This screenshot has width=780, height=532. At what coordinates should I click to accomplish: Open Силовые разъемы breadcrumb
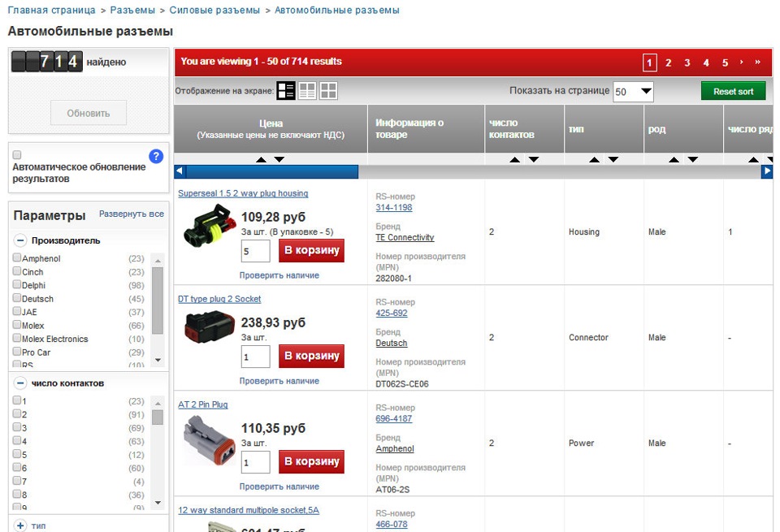[214, 10]
